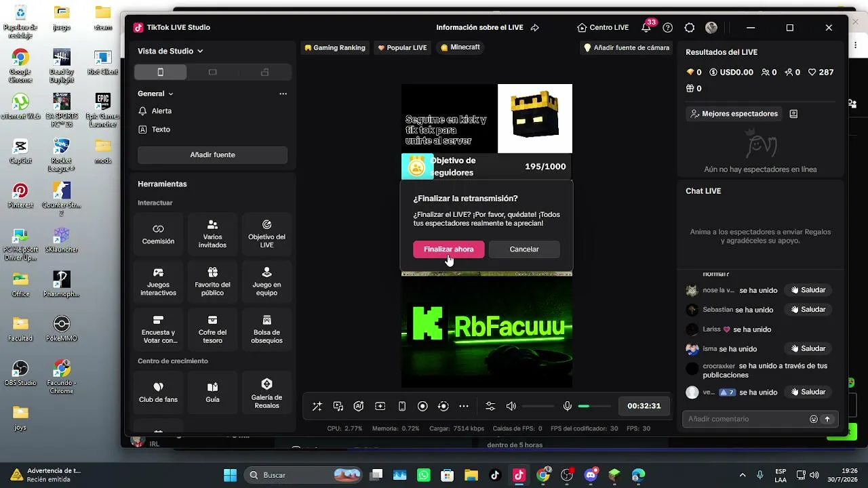Viewport: 868px width, 488px height.
Task: Click the Añadir fuente button
Action: pos(212,155)
